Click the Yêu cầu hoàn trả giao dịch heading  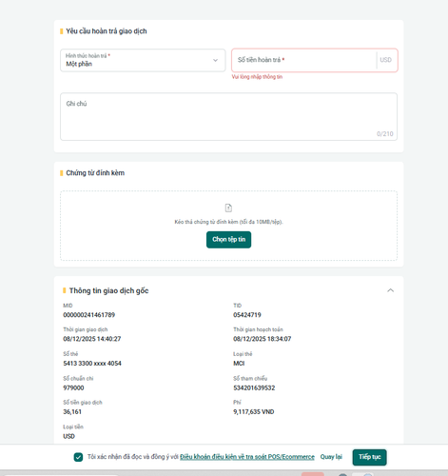(x=107, y=31)
